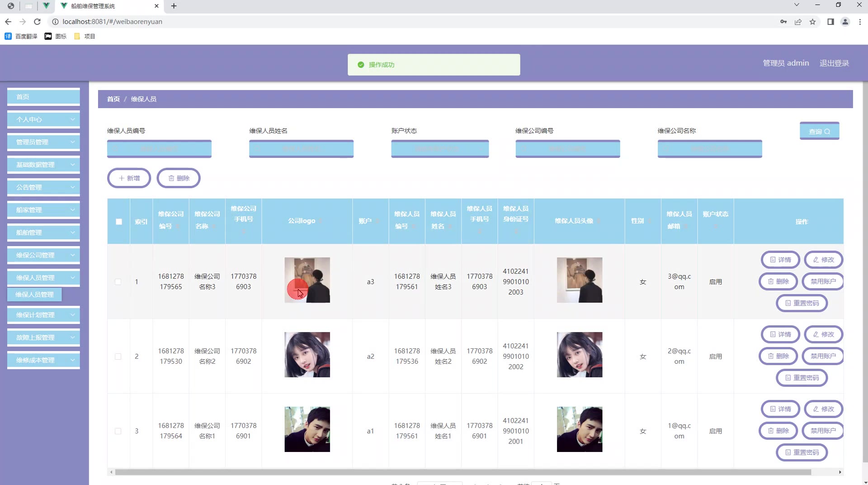Open the 百度翻译 bookmark
Viewport: 868px width, 485px height.
[21, 36]
